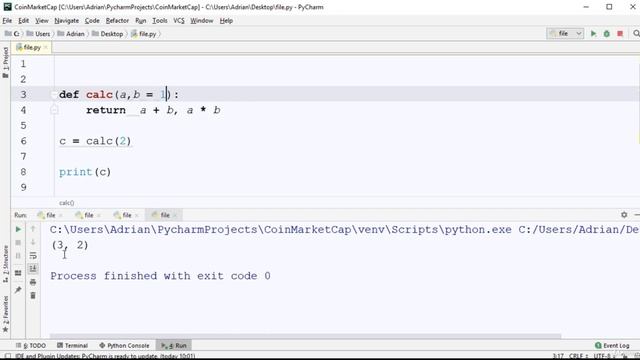The image size is (640, 360).
Task: Click the Desktop breadcrumb in the navigation bar
Action: coord(107,34)
